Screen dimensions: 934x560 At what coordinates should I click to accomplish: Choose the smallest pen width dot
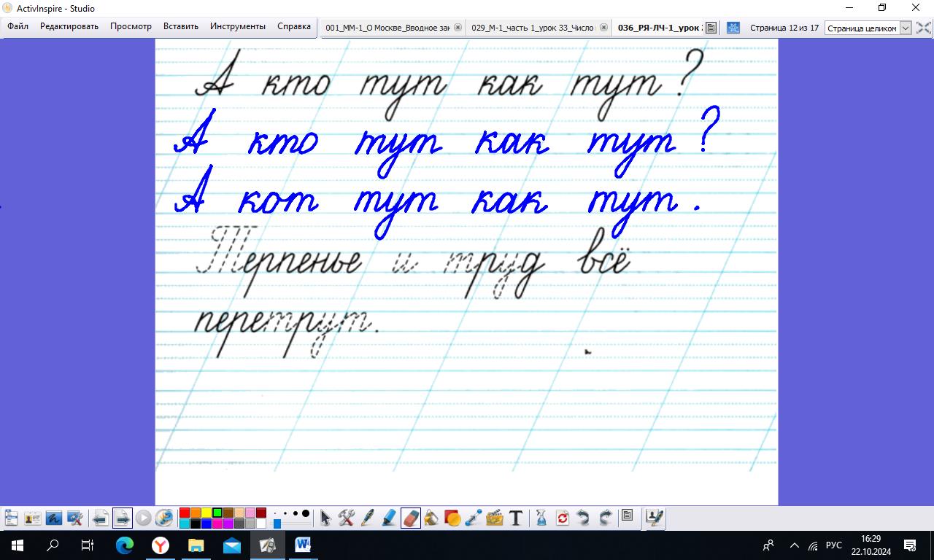click(x=275, y=513)
